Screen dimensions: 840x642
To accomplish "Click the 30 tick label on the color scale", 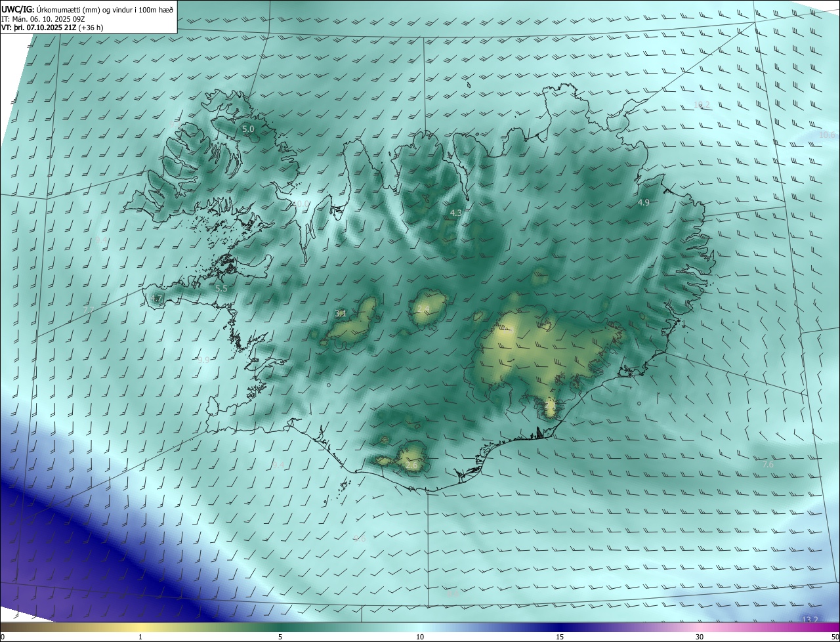I will pyautogui.click(x=700, y=637).
